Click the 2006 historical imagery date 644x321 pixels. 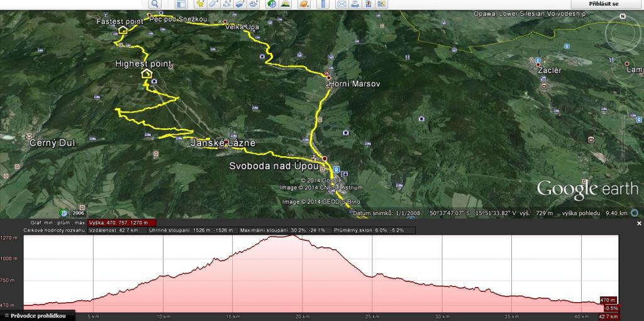78,213
